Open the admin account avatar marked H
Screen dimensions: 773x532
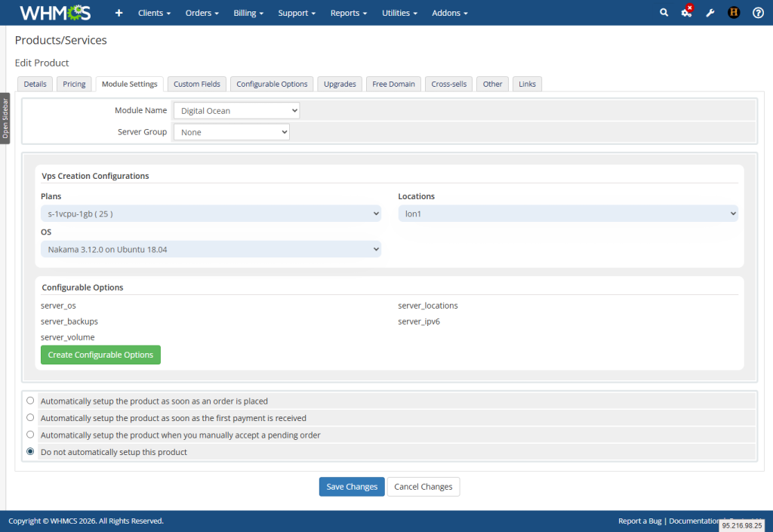(x=733, y=12)
